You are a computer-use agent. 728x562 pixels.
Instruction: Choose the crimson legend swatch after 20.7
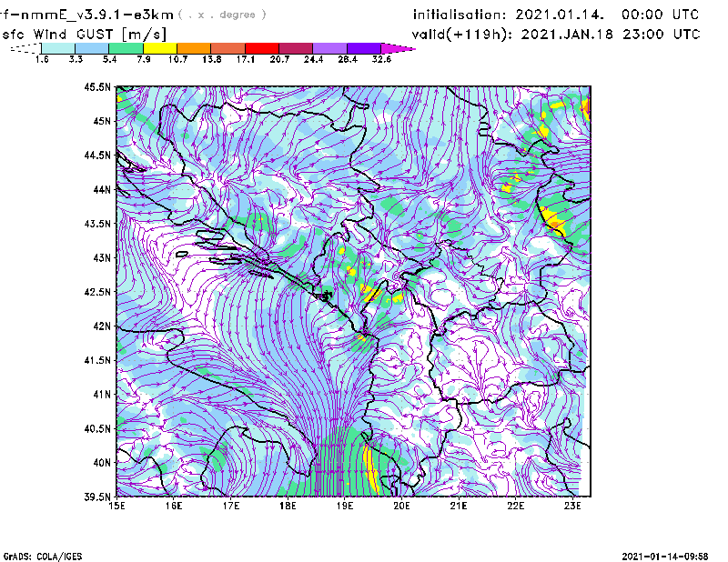(x=296, y=48)
